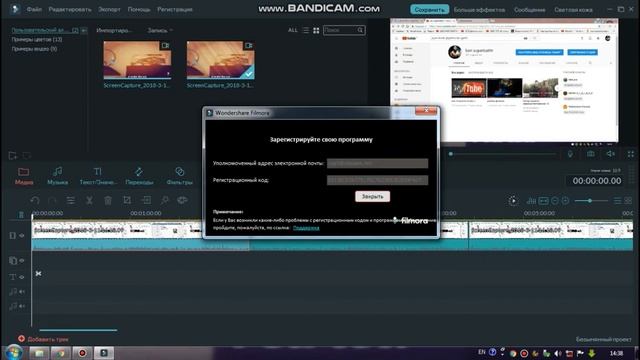Open the Переходы transitions tab
The height and width of the screenshot is (360, 640).
pos(139,176)
